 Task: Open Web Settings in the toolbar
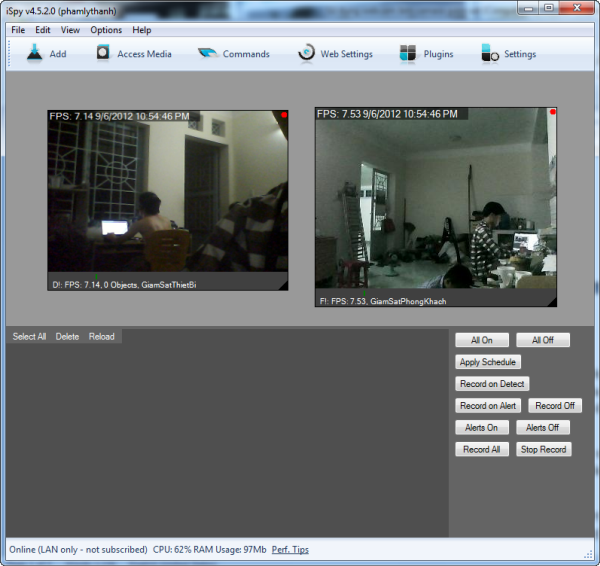coord(335,54)
